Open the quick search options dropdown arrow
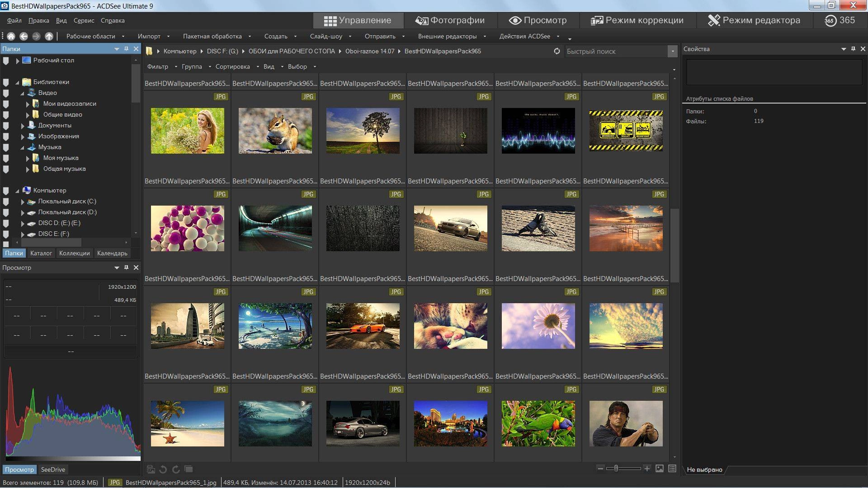 [673, 51]
